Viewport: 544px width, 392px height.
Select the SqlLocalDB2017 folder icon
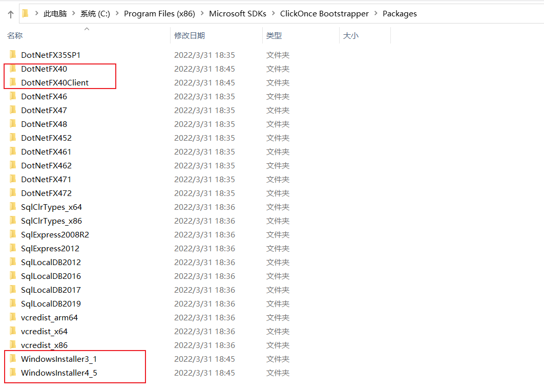click(x=13, y=290)
